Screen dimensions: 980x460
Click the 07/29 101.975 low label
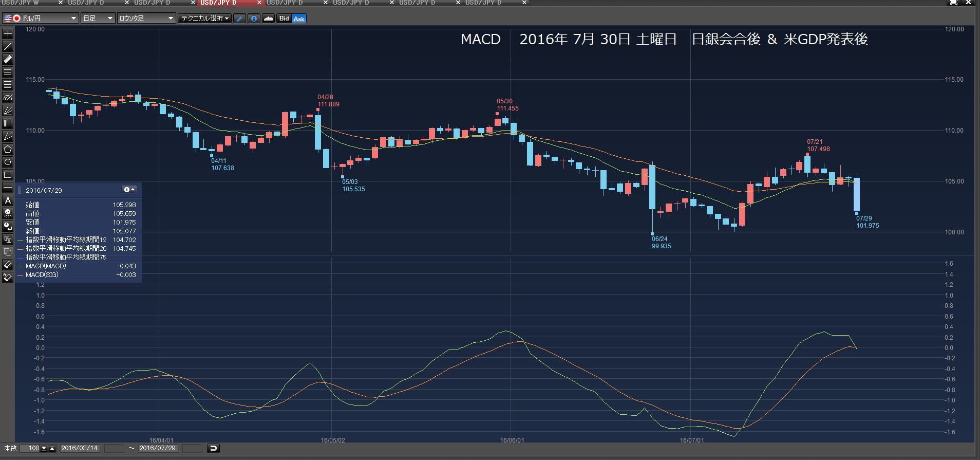coord(867,222)
